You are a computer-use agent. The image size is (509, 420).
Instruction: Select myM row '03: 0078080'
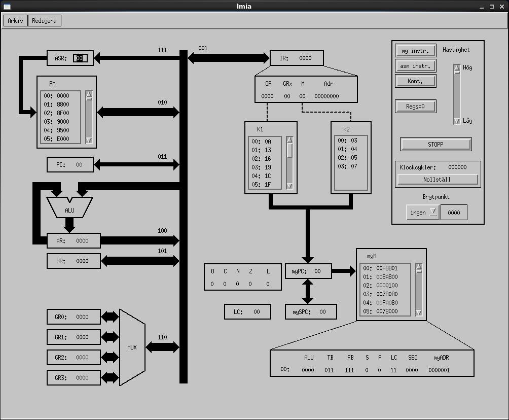pos(385,294)
